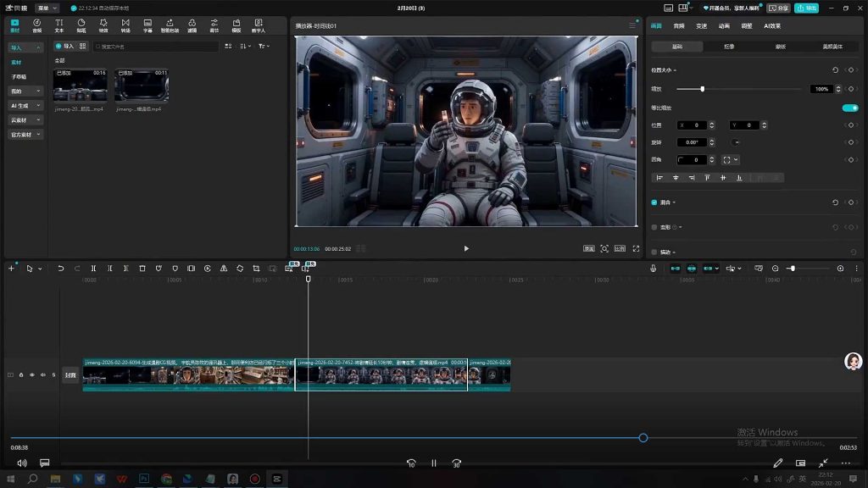This screenshot has width=868, height=488.
Task: Open the 文本 text tool
Action: [x=58, y=25]
